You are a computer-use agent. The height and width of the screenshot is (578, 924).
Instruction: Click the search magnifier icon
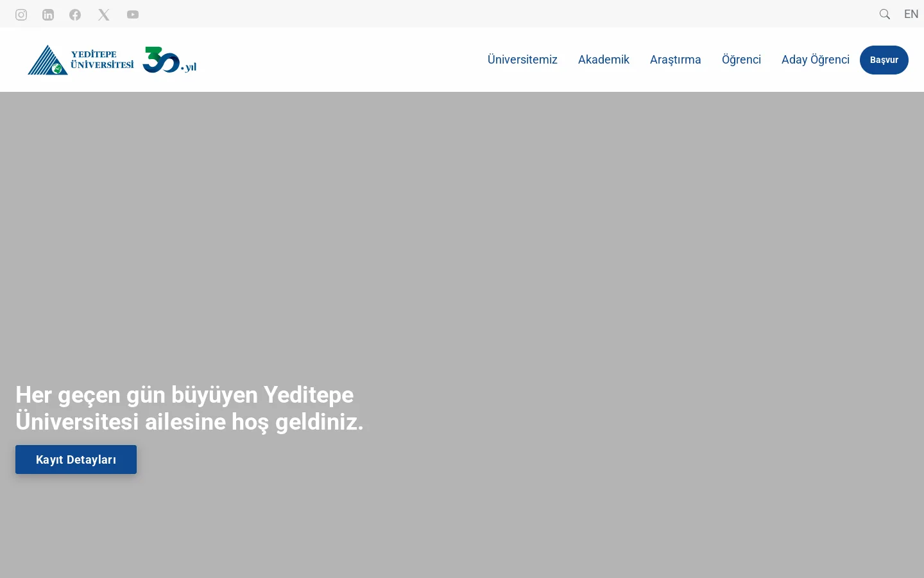pyautogui.click(x=885, y=14)
